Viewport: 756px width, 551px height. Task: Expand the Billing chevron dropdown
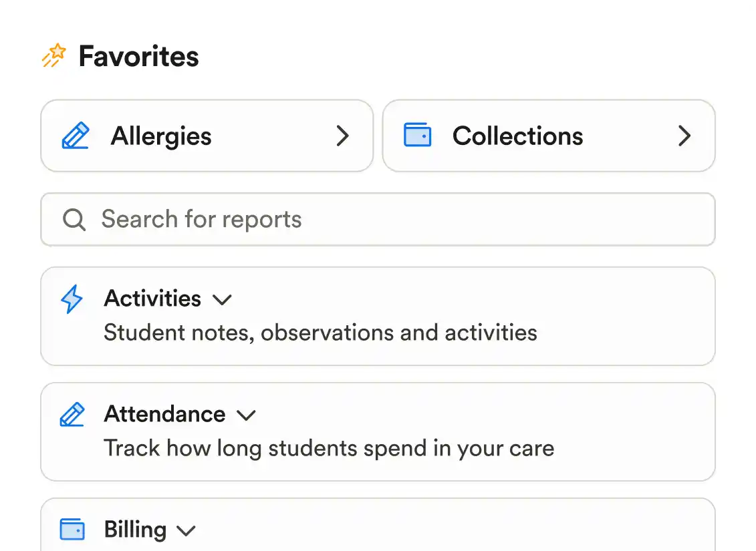[x=186, y=531]
